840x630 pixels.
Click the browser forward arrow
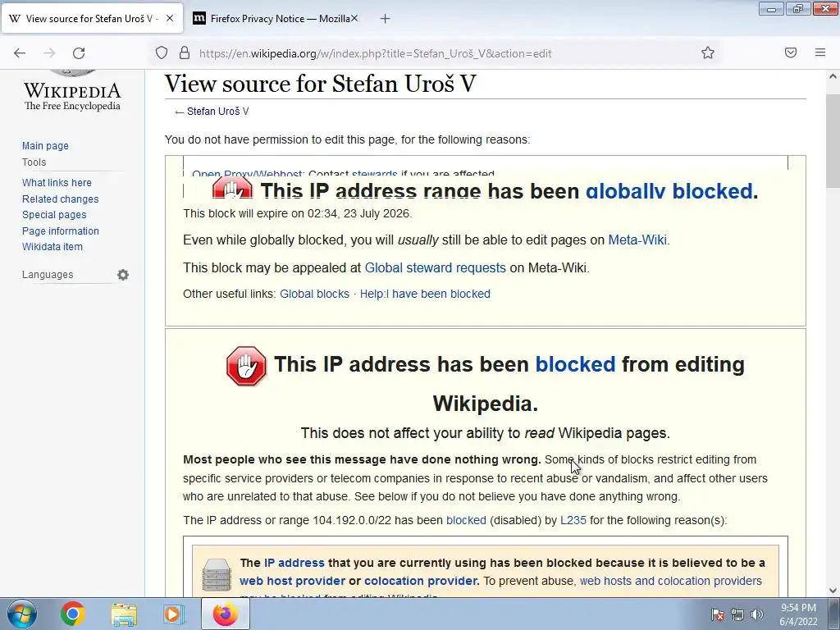point(49,53)
